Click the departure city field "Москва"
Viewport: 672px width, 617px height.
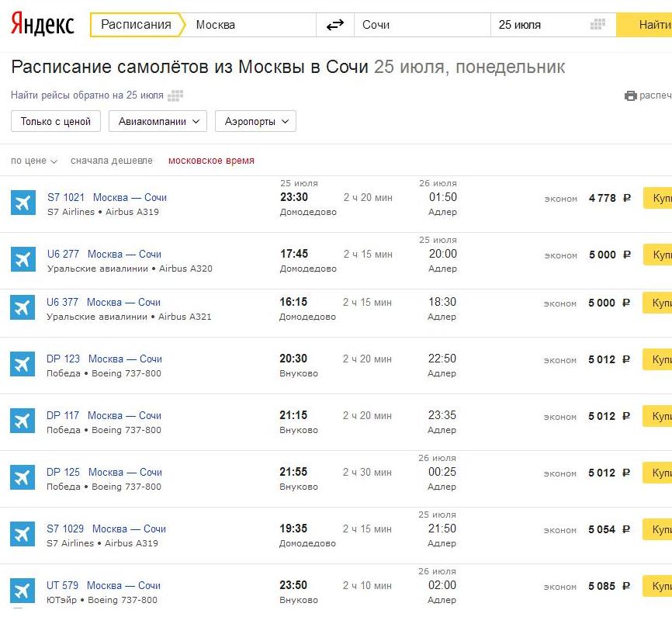click(252, 25)
